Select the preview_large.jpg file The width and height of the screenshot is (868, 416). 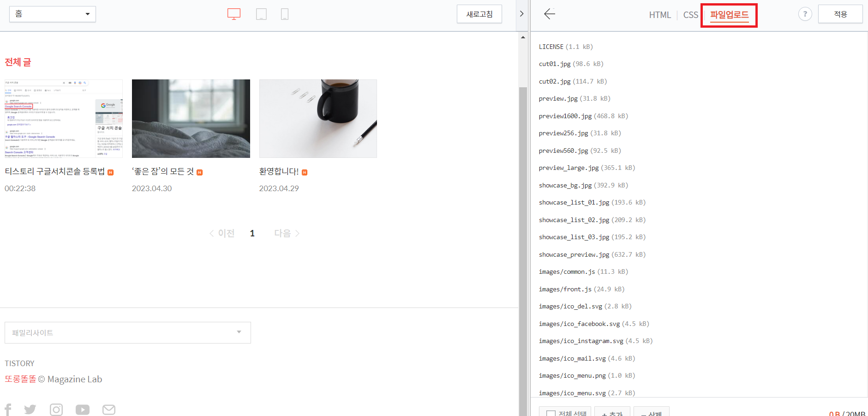[x=587, y=168]
